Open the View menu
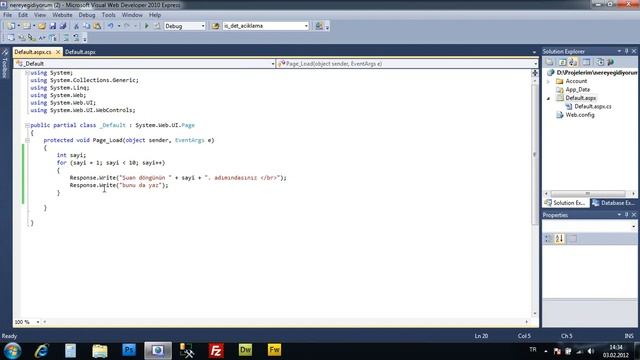Viewport: 640px width, 360px height. [x=40, y=15]
